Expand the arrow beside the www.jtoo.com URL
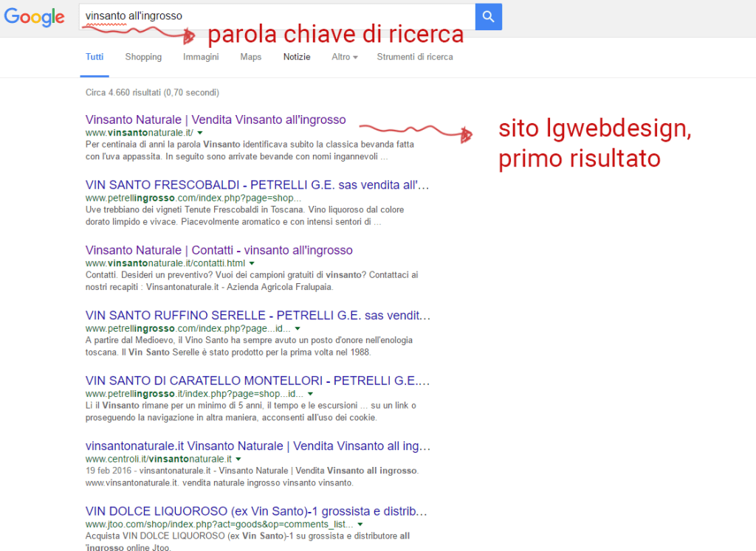 pos(360,524)
